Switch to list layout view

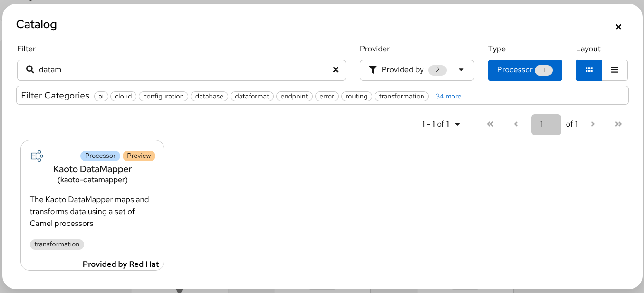pyautogui.click(x=615, y=69)
